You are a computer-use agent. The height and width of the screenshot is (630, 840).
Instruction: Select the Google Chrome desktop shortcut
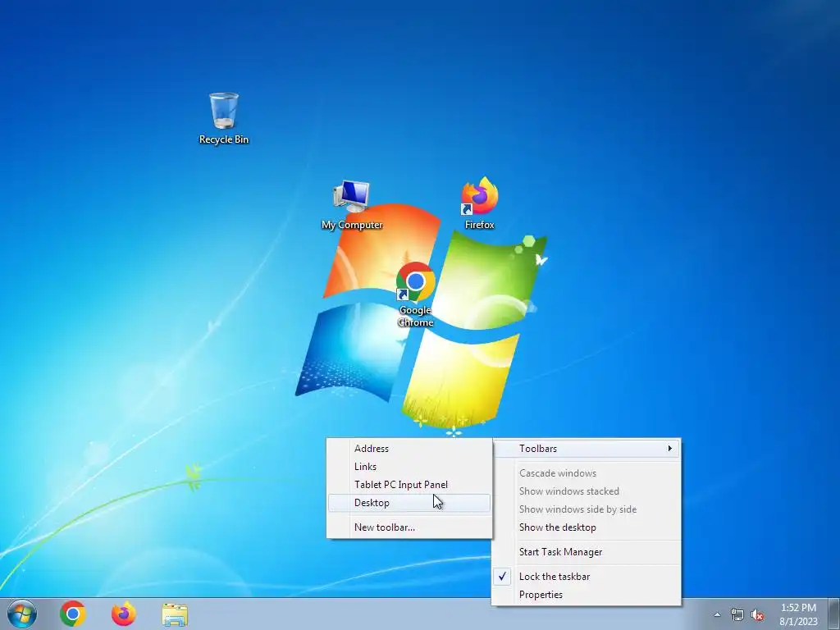click(x=415, y=294)
